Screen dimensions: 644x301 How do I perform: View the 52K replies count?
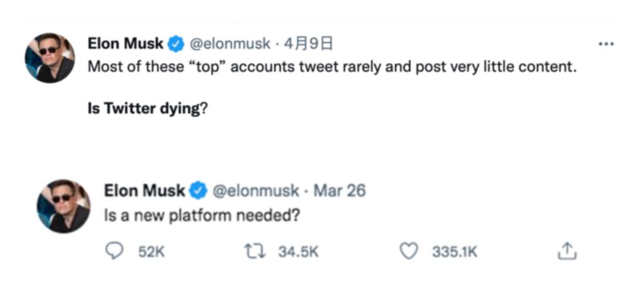(151, 253)
